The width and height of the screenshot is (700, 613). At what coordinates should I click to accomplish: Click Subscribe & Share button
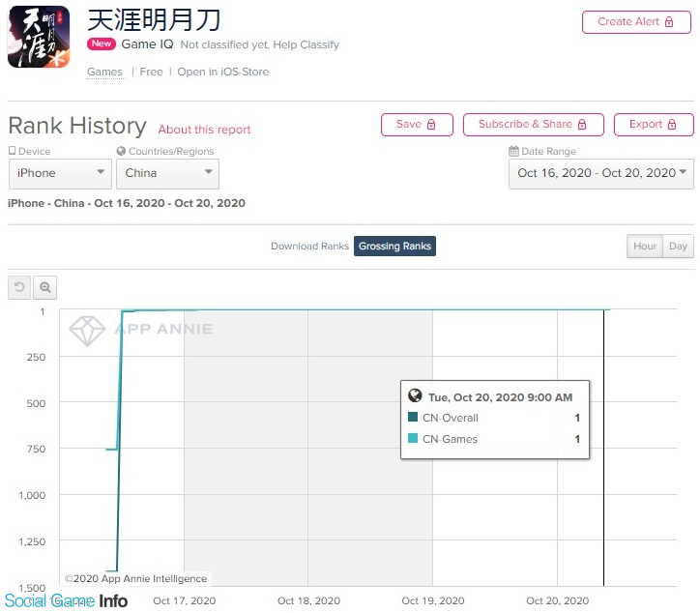click(534, 124)
